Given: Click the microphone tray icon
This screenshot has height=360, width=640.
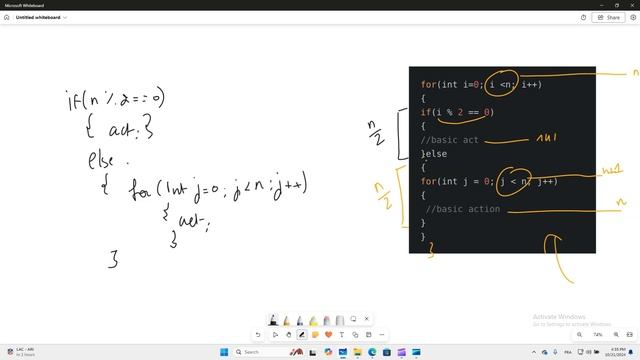Looking at the screenshot, I should coord(555,352).
